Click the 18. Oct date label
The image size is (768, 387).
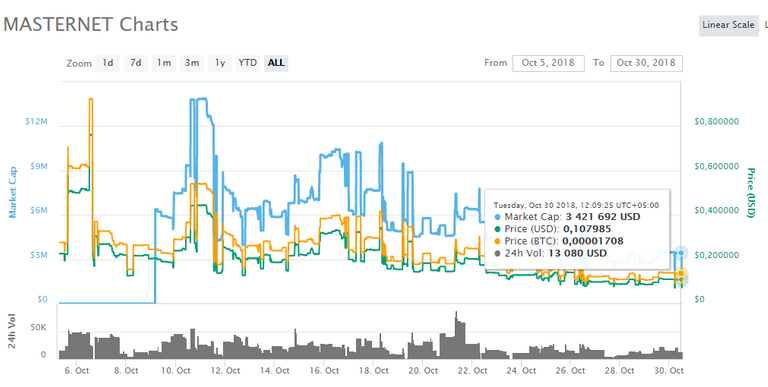click(x=374, y=371)
